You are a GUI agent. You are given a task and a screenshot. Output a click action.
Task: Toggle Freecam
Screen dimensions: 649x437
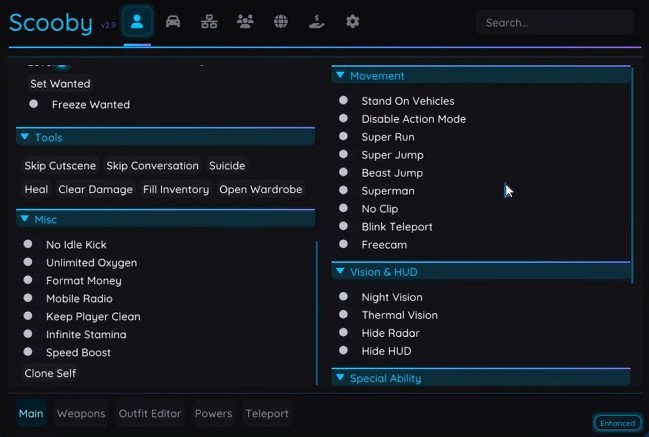click(344, 244)
